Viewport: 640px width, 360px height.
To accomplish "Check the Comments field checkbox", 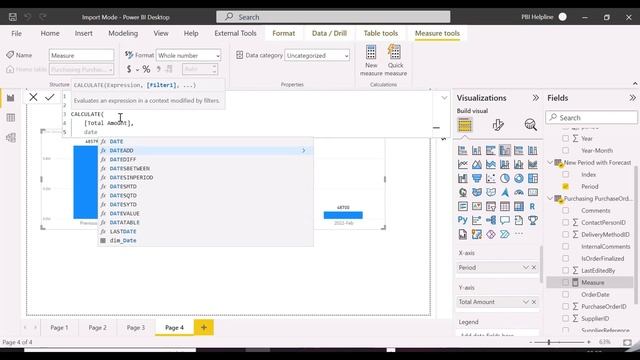I will coord(565,210).
